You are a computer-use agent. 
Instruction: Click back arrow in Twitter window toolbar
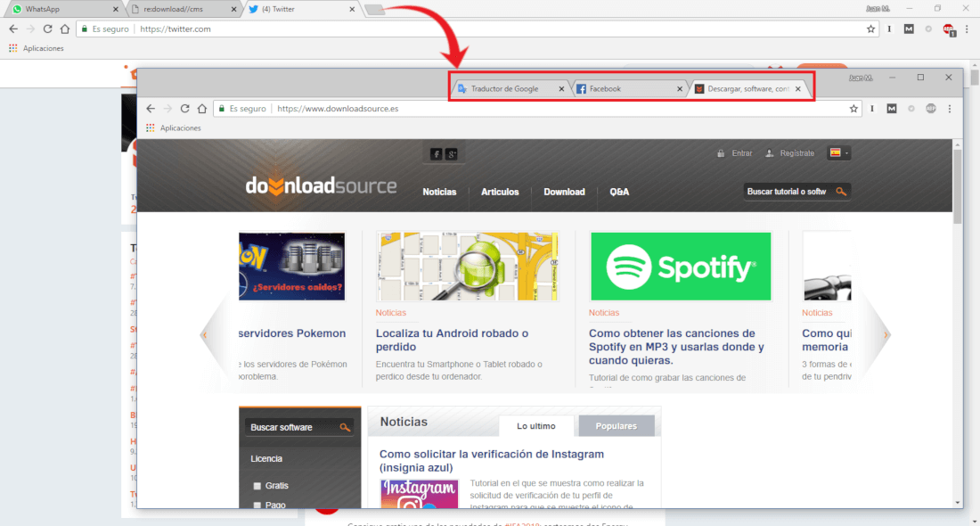13,29
